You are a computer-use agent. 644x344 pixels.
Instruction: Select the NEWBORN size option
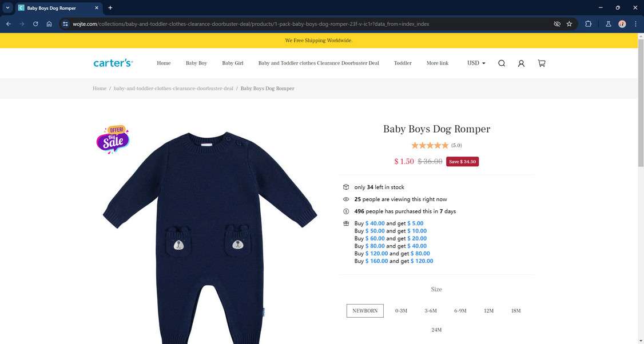(365, 311)
